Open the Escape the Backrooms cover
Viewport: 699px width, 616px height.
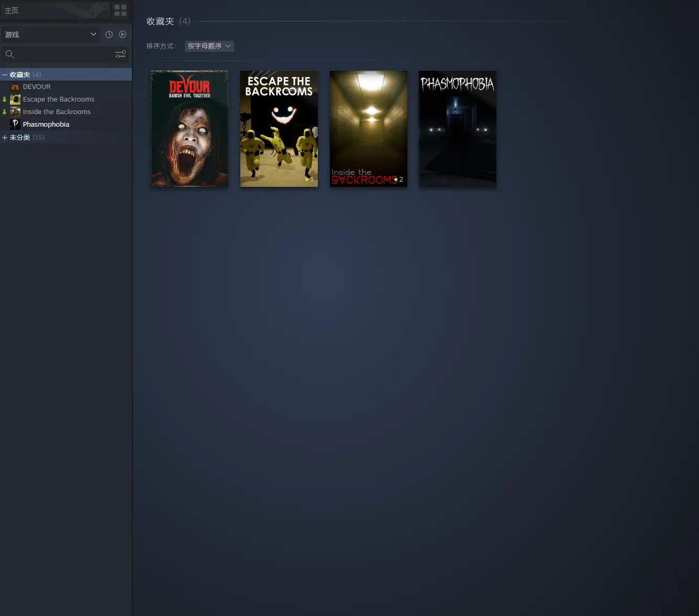click(279, 129)
